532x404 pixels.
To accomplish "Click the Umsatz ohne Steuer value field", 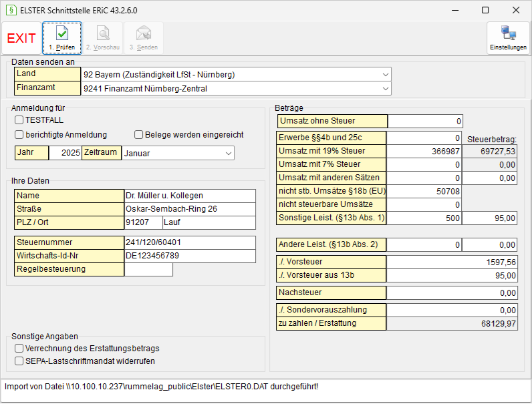I will pyautogui.click(x=425, y=121).
